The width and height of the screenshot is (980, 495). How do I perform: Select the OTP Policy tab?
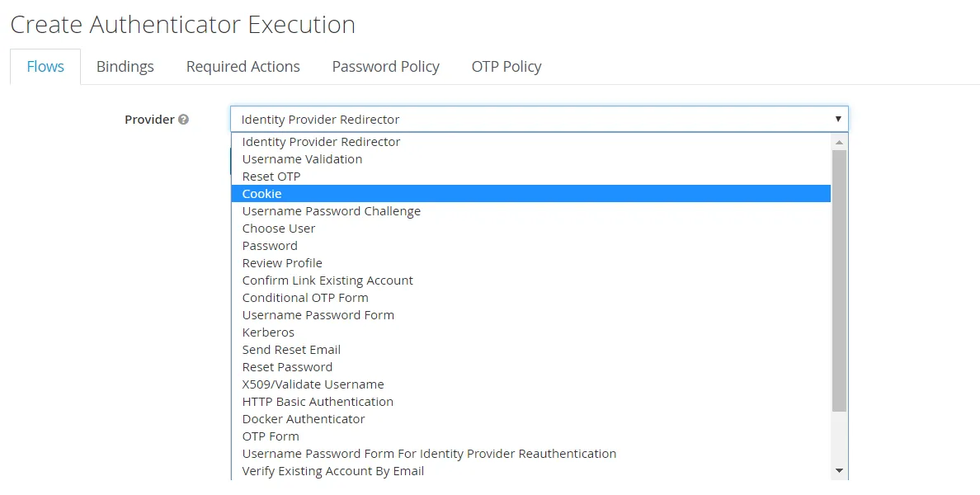click(506, 67)
